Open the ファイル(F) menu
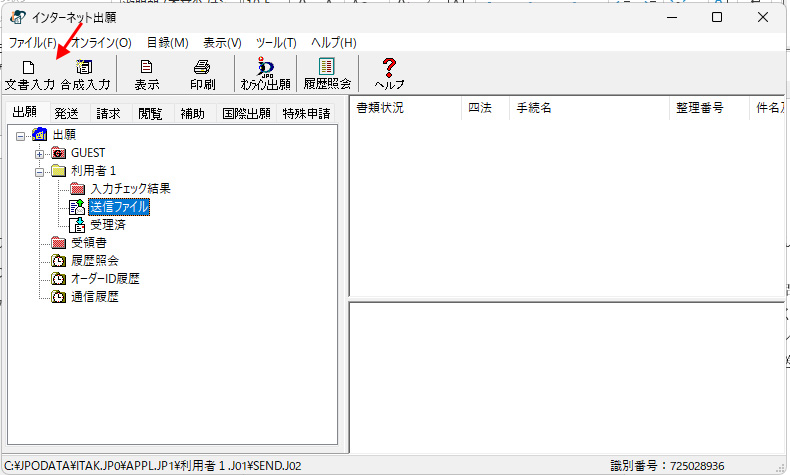The height and width of the screenshot is (475, 790). click(x=32, y=43)
